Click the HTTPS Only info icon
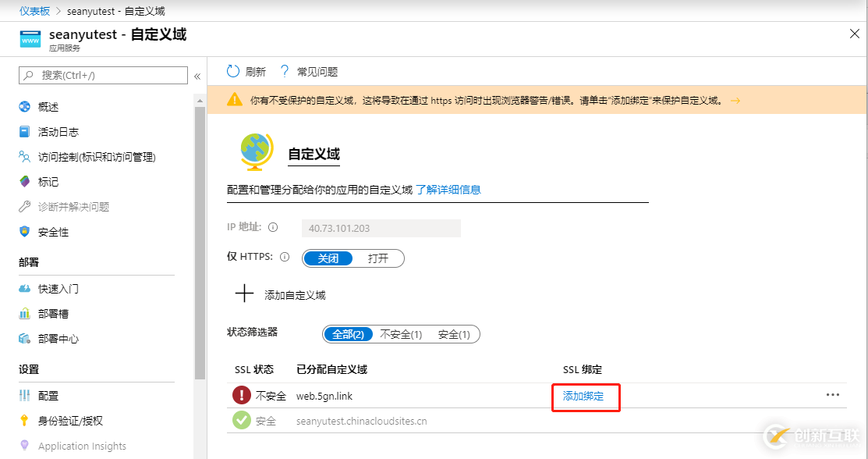Image resolution: width=868 pixels, height=459 pixels. pos(285,258)
